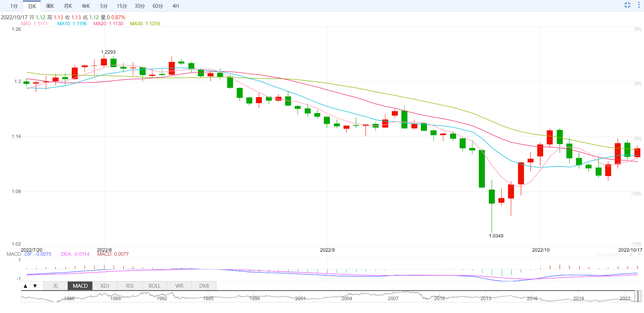Click the MA5: 1.1171 legend

tap(34, 23)
